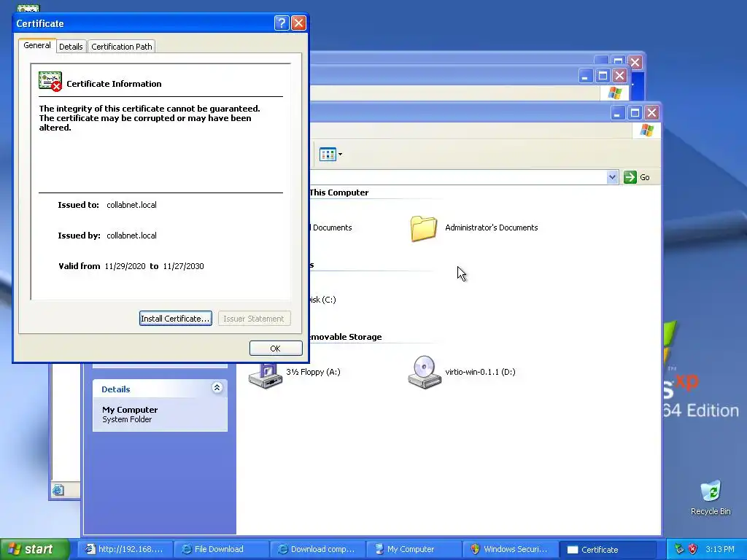Switch to the Certification Path tab
This screenshot has width=747, height=560.
click(x=122, y=47)
